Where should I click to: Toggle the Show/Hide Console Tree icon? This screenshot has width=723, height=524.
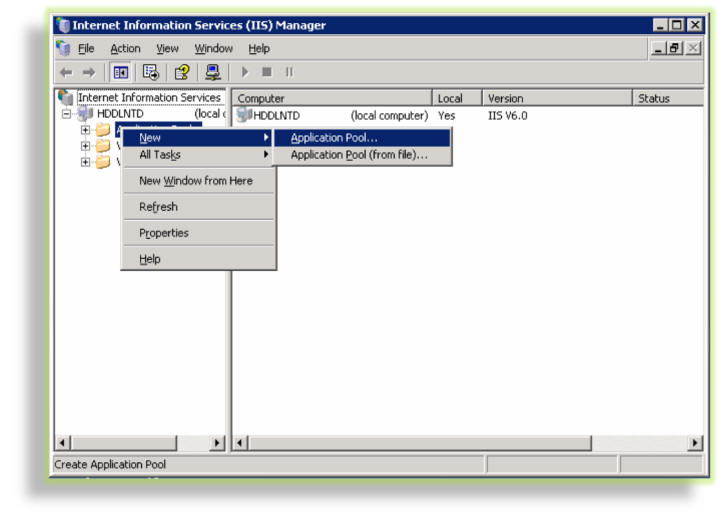click(121, 72)
